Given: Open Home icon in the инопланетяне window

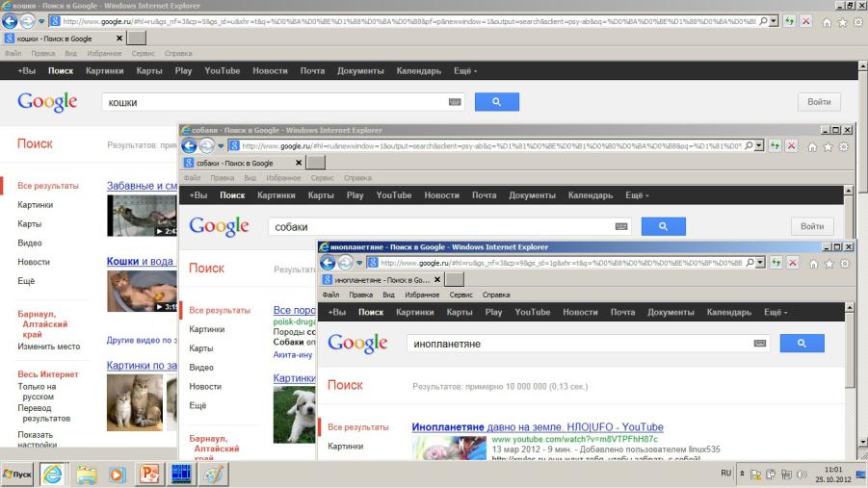Looking at the screenshot, I should 813,264.
